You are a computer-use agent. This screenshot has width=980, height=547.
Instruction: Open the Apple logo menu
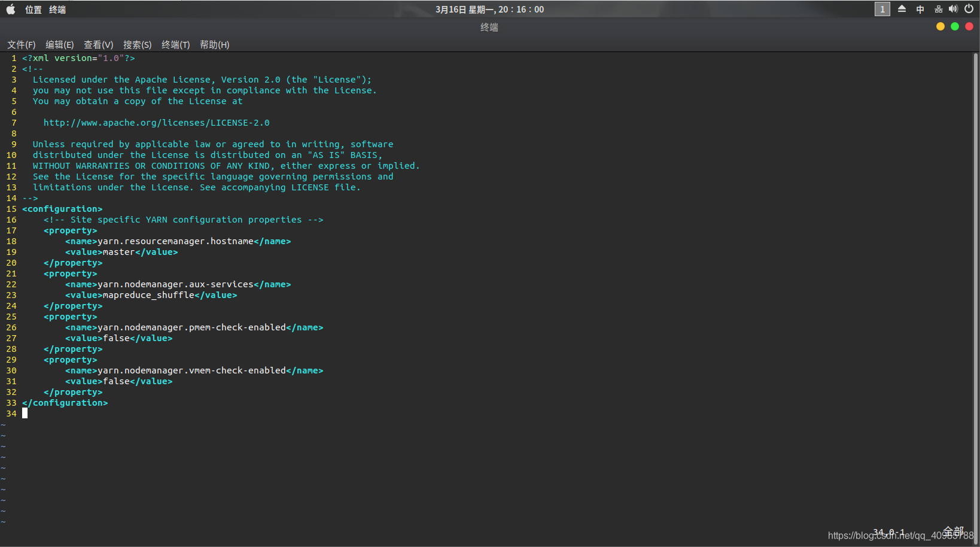pyautogui.click(x=11, y=9)
